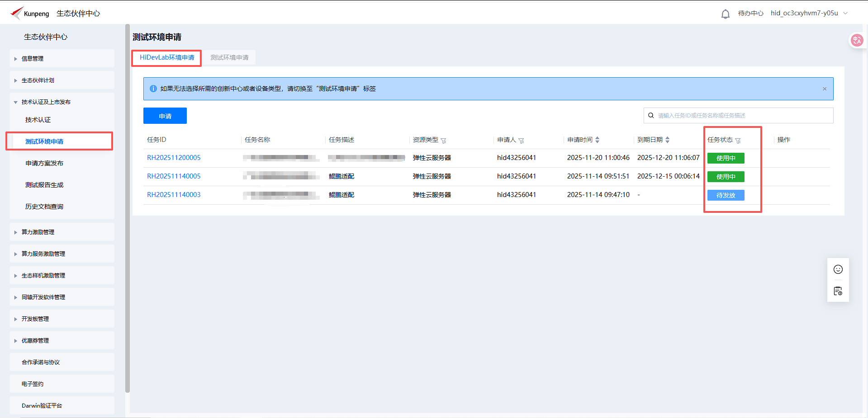The width and height of the screenshot is (868, 418).
Task: Expand 生态伙伴计划 menu
Action: 62,80
